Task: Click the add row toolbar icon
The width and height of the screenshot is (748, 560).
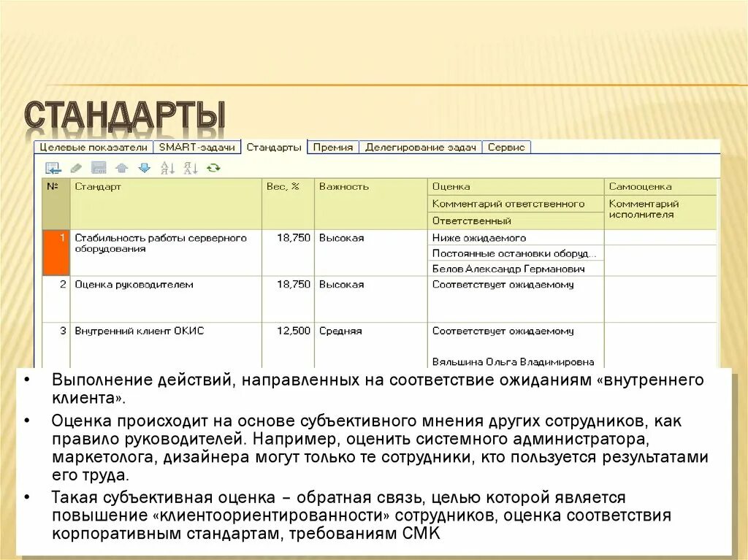Action: 53,168
